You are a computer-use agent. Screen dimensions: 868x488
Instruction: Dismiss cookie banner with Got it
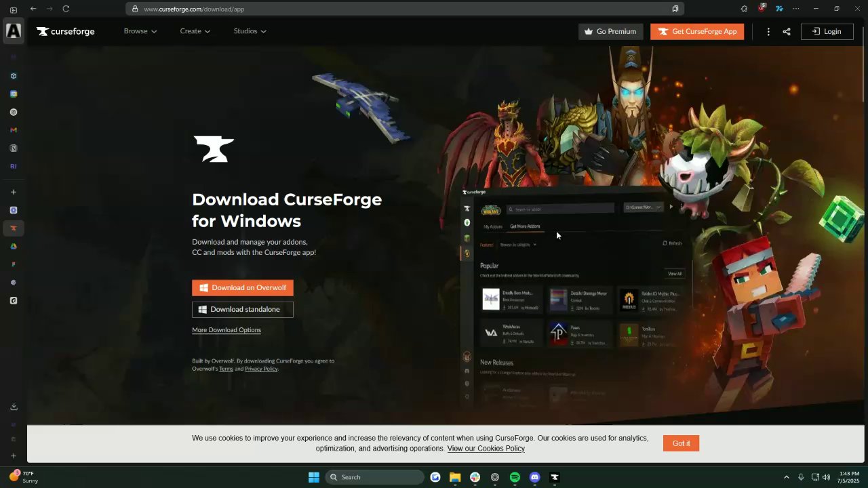point(681,443)
